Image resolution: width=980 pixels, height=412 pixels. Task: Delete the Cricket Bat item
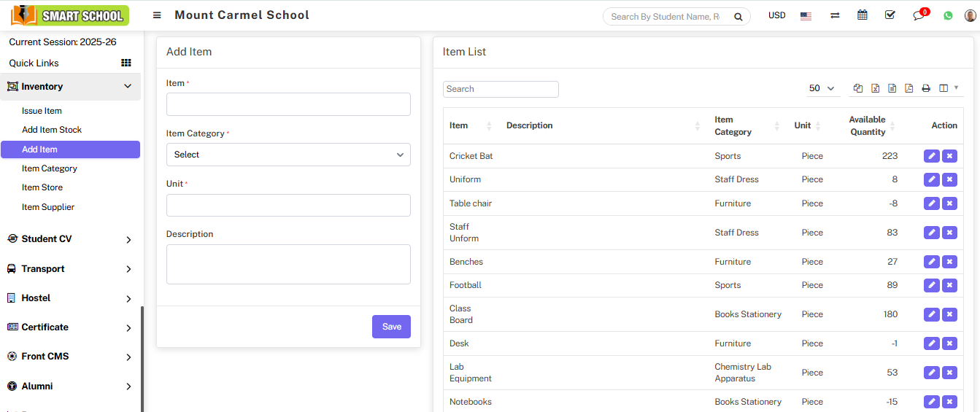pos(949,156)
